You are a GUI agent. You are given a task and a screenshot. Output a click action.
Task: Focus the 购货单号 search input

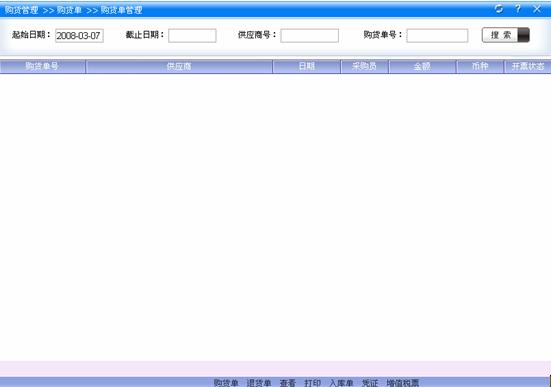[437, 36]
